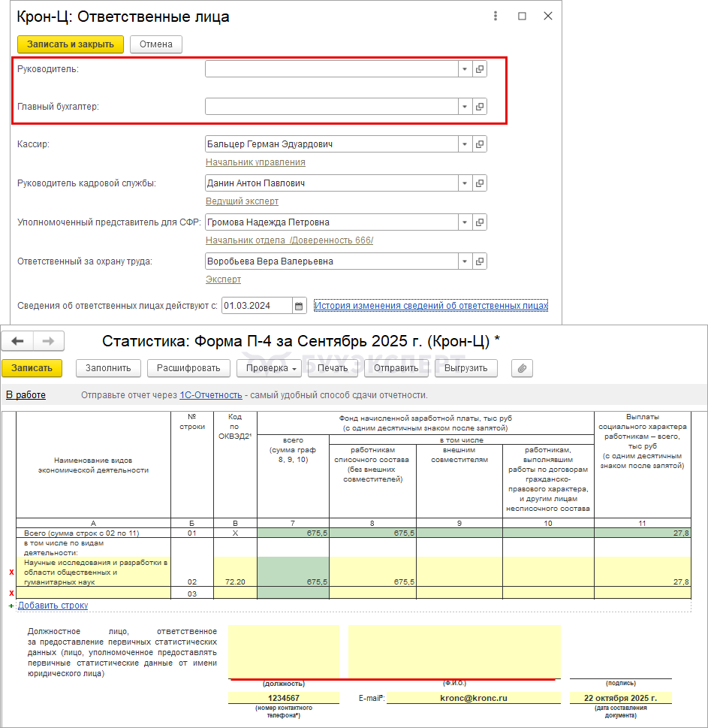Screen dimensions: 708x728
Task: Open the calendar picker for the date field
Action: pyautogui.click(x=300, y=306)
